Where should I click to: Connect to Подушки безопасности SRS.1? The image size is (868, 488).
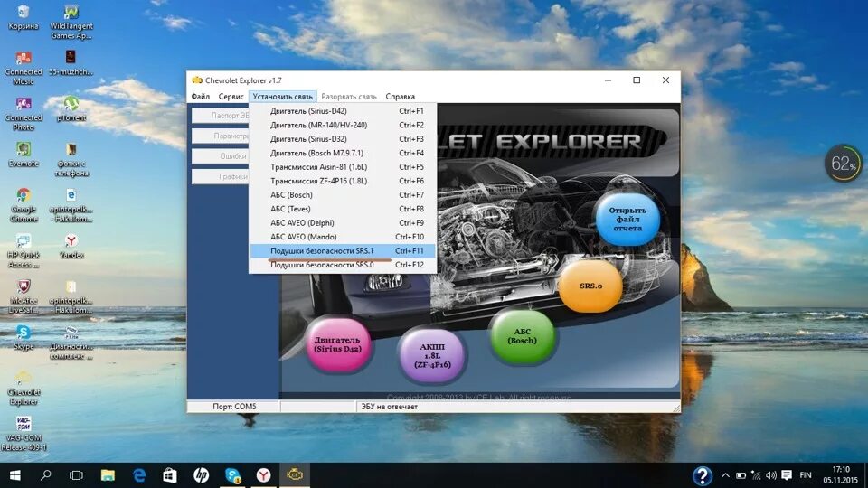(343, 250)
